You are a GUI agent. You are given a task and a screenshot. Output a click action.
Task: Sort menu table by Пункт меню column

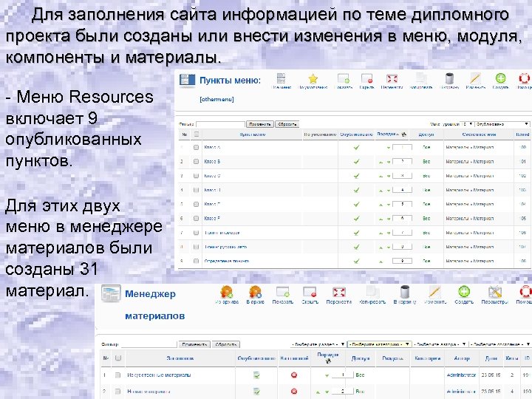[x=253, y=134]
